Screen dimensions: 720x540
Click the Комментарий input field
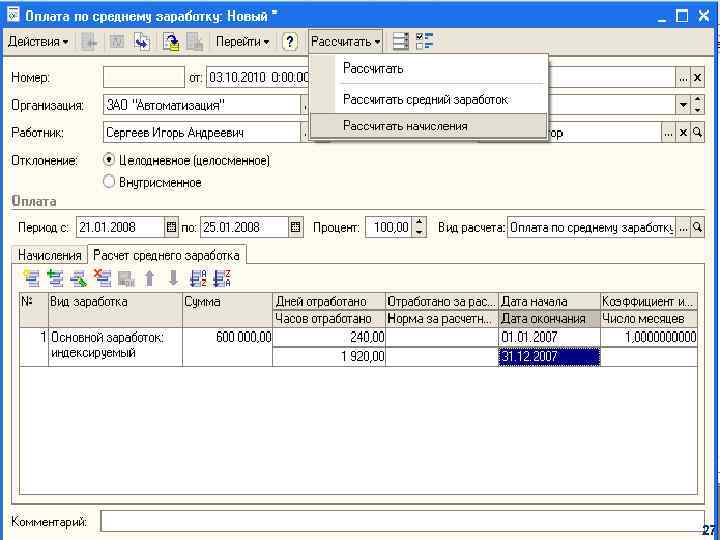tap(402, 521)
